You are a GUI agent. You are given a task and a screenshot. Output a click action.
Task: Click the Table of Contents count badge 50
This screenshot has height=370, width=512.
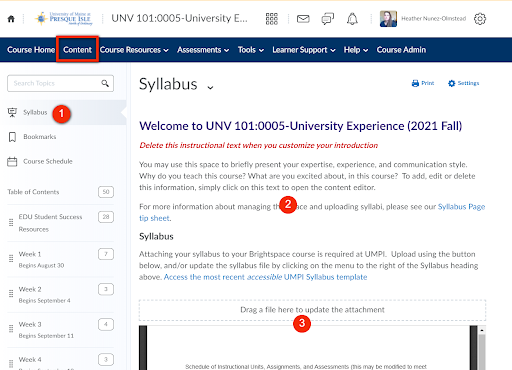(x=106, y=192)
